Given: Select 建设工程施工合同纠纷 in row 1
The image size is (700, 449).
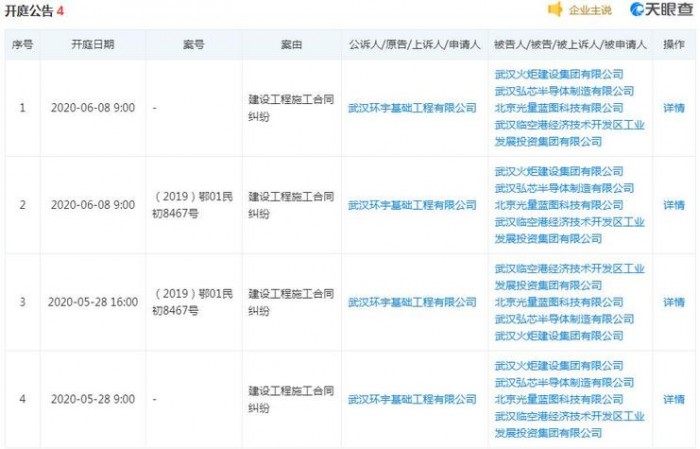Looking at the screenshot, I should tap(291, 108).
